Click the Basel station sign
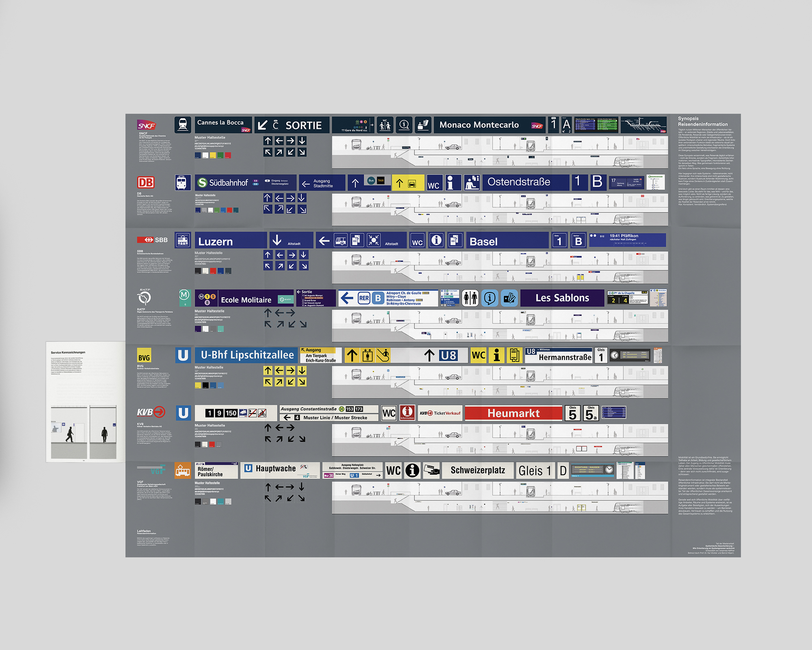 pos(508,240)
